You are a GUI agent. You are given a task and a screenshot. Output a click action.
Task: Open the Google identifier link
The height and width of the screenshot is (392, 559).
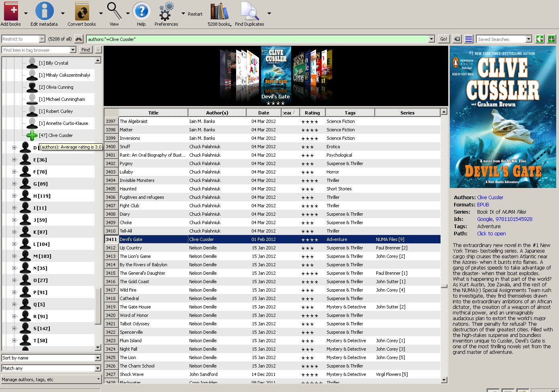(x=485, y=219)
